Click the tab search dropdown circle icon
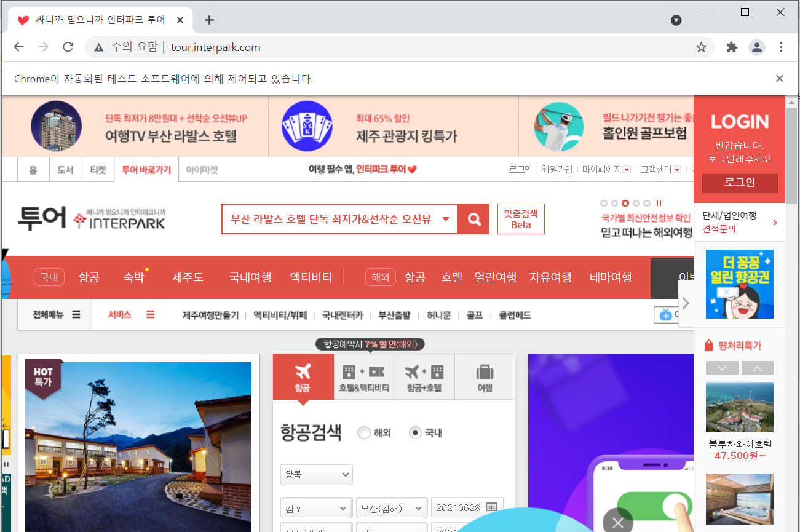Screen dimensions: 800x532 (x=676, y=20)
